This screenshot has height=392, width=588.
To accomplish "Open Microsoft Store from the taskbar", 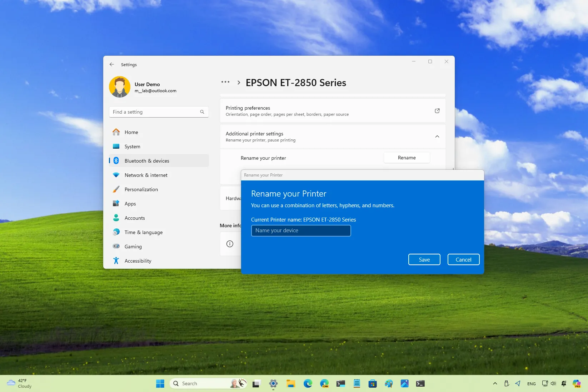I will point(373,383).
